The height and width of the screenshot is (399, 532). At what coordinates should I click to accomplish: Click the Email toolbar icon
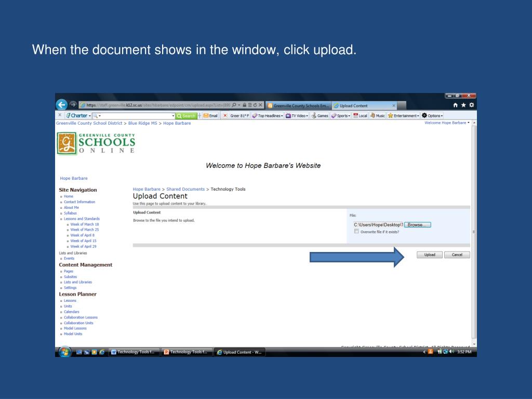tap(210, 115)
